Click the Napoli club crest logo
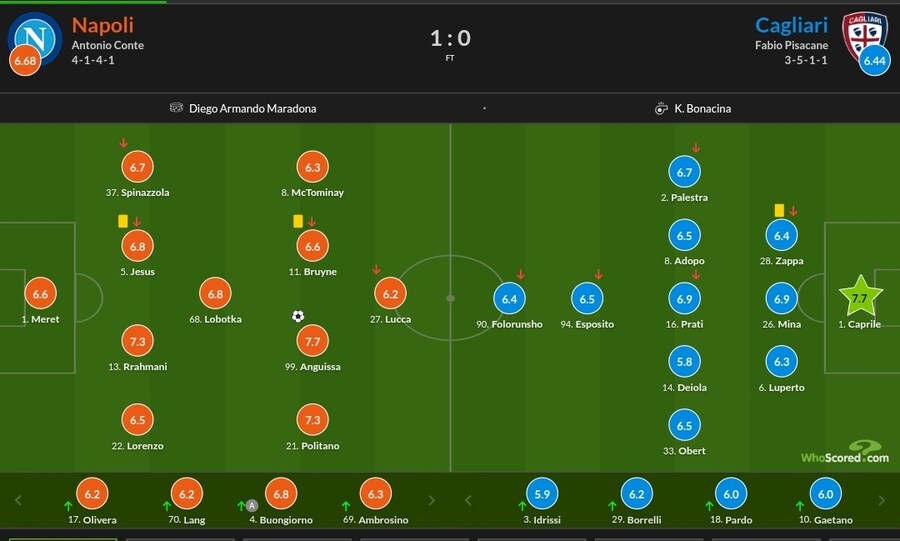The height and width of the screenshot is (541, 900). [x=34, y=38]
